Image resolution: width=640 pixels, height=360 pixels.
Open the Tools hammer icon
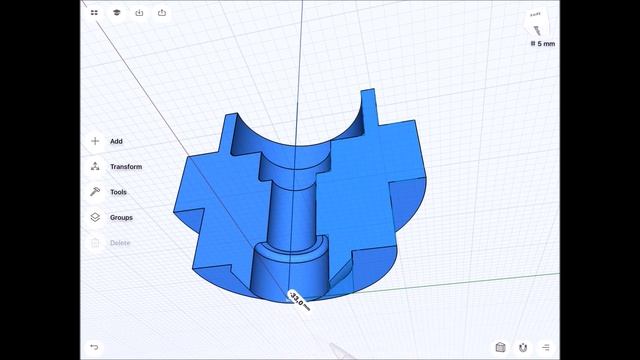click(95, 192)
